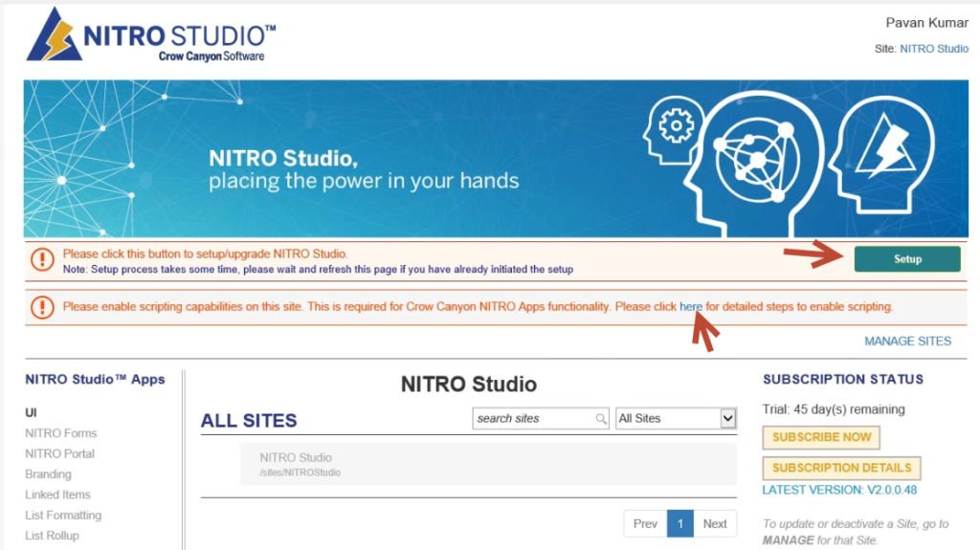Open NITRO Forms app
Viewport: 980px width, 550px height.
60,433
